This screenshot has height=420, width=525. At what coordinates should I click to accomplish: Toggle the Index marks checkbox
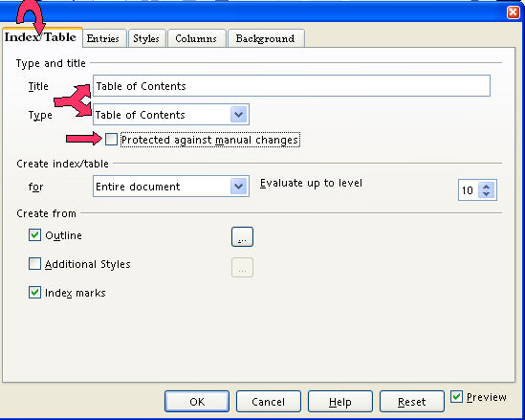34,292
